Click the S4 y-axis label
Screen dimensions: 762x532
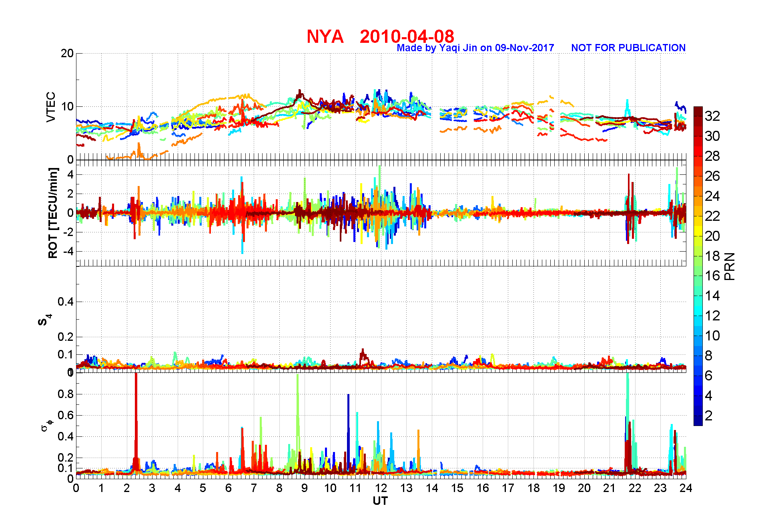click(44, 320)
